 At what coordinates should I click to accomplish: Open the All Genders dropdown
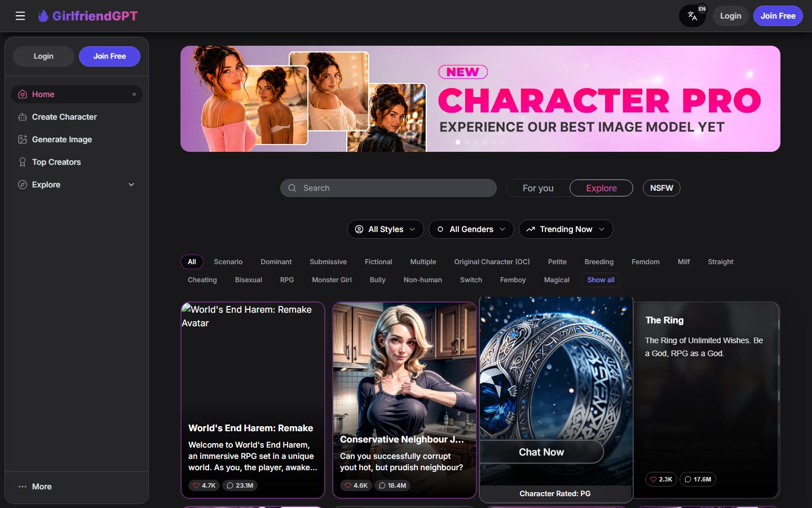[x=471, y=229]
